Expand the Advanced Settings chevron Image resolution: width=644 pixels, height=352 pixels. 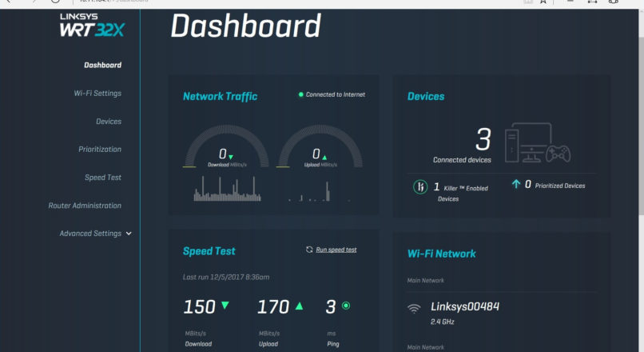(x=129, y=234)
